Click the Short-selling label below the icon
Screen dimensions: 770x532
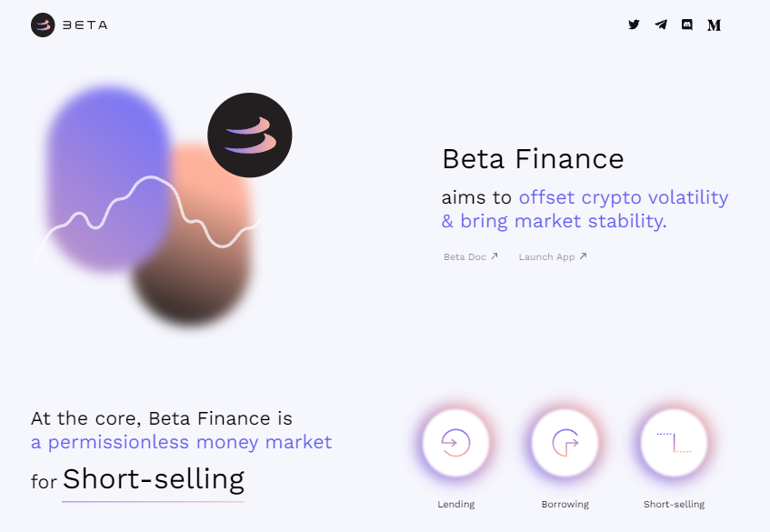(674, 504)
